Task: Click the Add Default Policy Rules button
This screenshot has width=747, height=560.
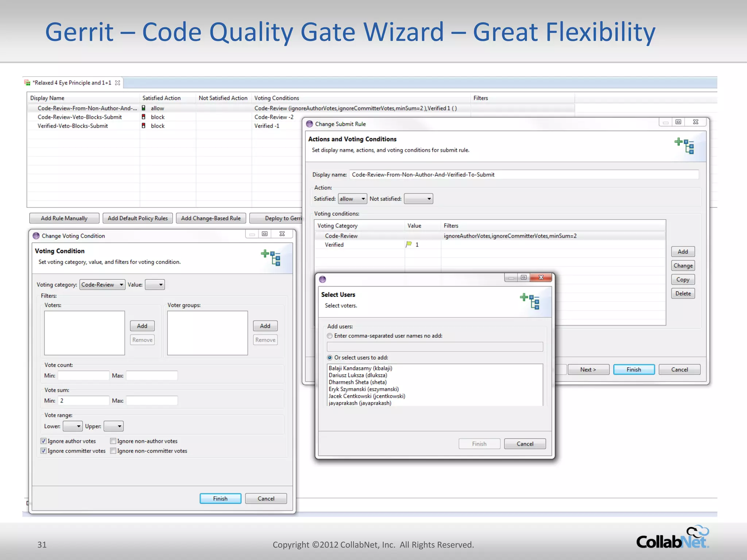Action: coord(138,218)
